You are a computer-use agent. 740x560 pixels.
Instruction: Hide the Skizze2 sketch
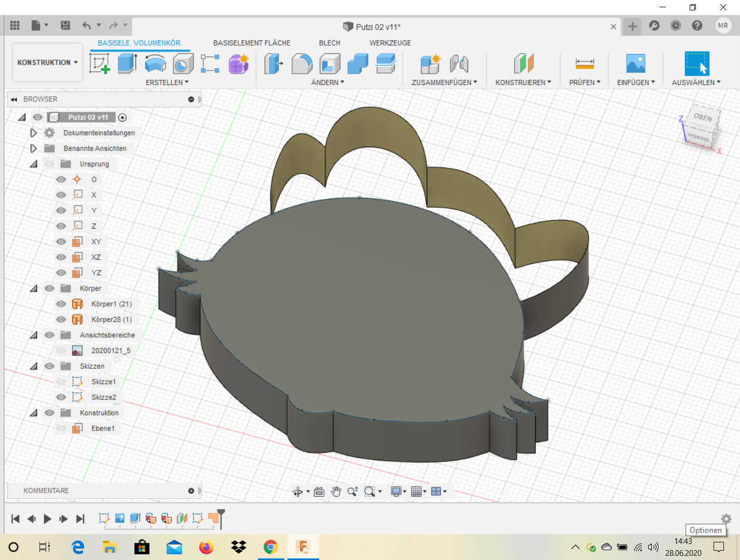(x=61, y=397)
